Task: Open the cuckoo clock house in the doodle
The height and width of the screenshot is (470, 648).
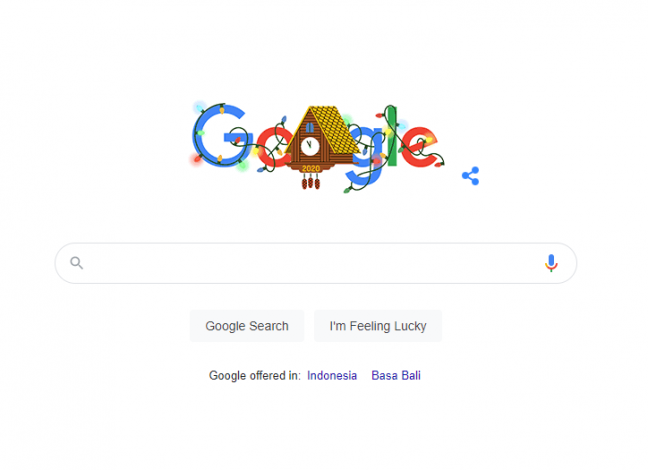Action: (320, 141)
